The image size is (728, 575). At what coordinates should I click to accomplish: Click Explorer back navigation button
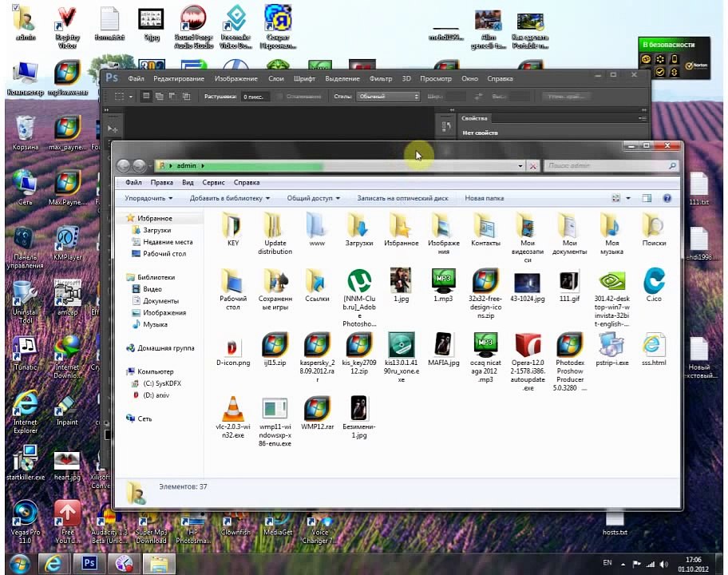coord(124,165)
